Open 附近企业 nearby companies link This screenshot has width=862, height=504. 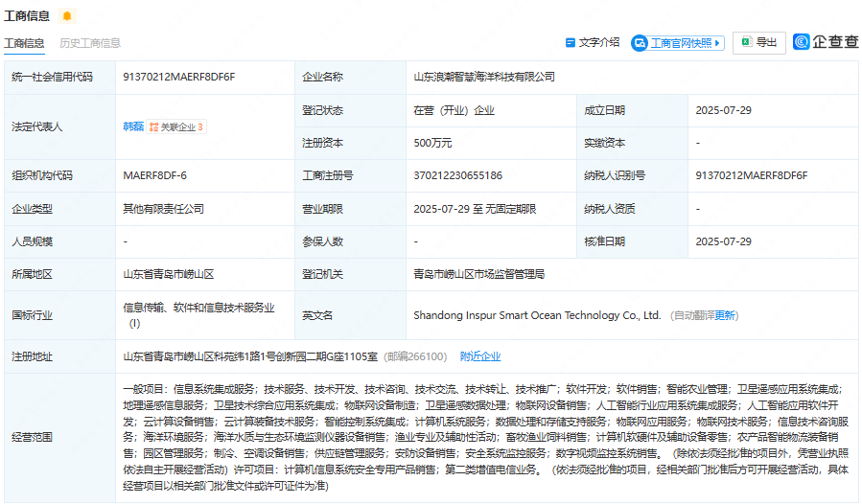pyautogui.click(x=480, y=356)
